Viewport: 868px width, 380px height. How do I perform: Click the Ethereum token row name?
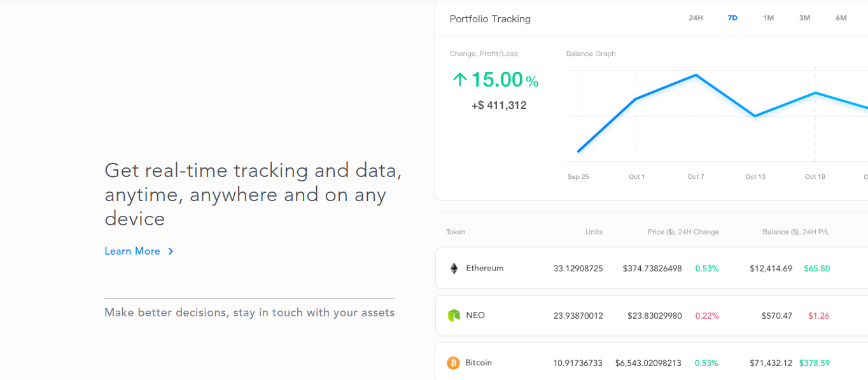click(484, 268)
